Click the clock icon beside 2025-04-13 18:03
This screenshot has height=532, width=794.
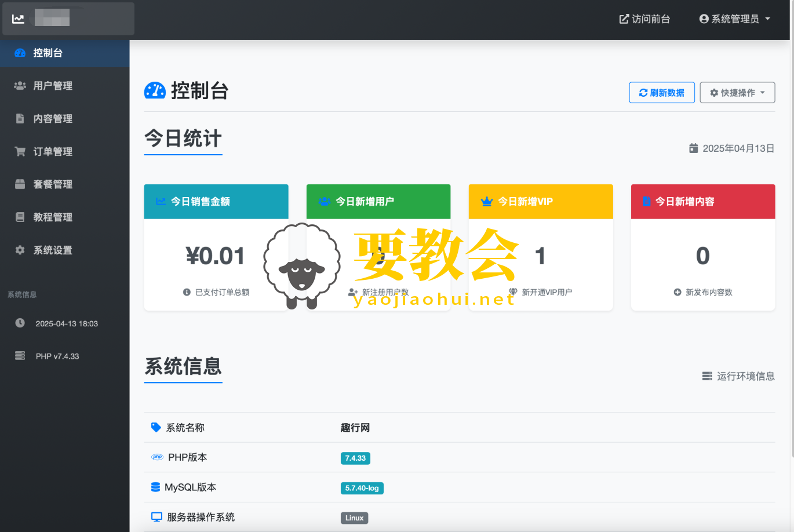20,323
